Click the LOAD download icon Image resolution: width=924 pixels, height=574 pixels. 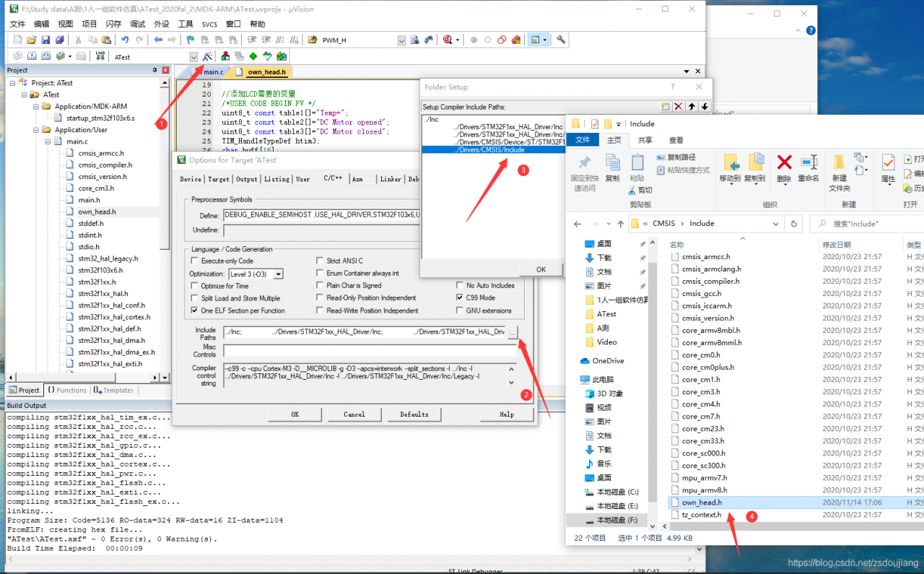click(100, 56)
